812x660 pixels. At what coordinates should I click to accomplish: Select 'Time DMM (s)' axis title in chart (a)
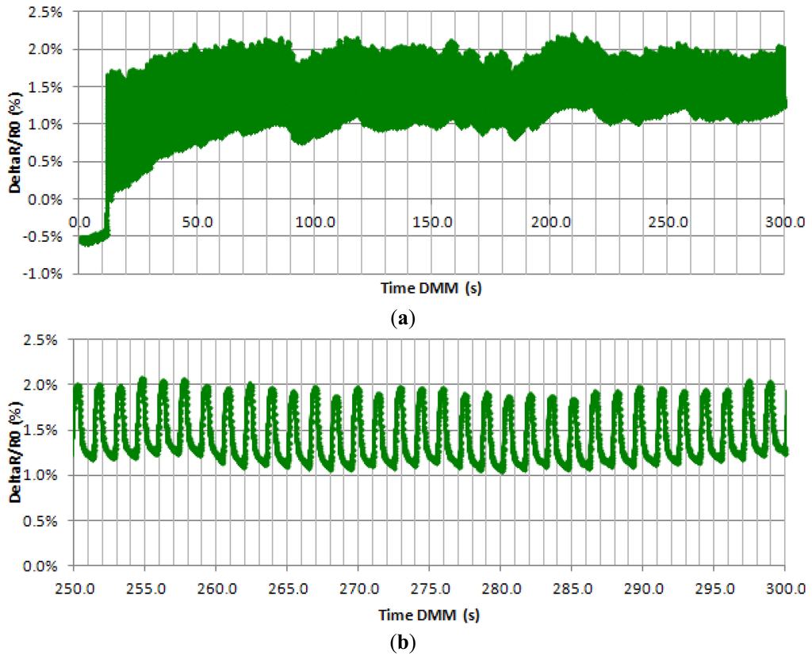pyautogui.click(x=431, y=289)
